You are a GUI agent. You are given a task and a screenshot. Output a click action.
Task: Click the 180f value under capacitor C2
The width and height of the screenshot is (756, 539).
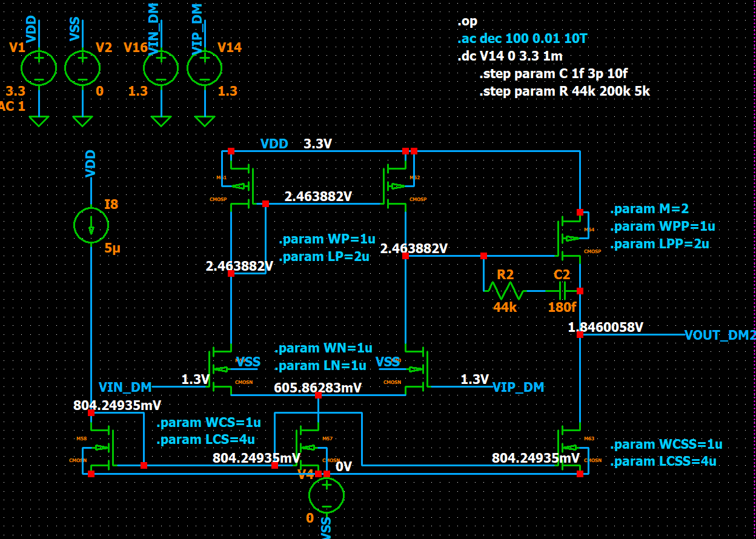[x=562, y=307]
